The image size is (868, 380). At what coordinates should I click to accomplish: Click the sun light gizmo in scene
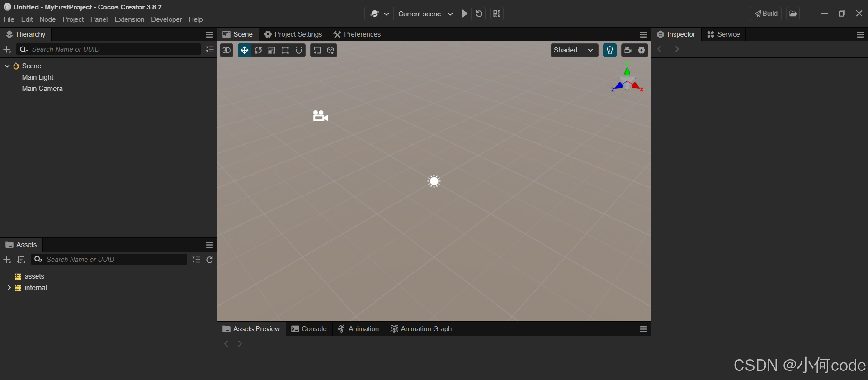click(x=434, y=181)
